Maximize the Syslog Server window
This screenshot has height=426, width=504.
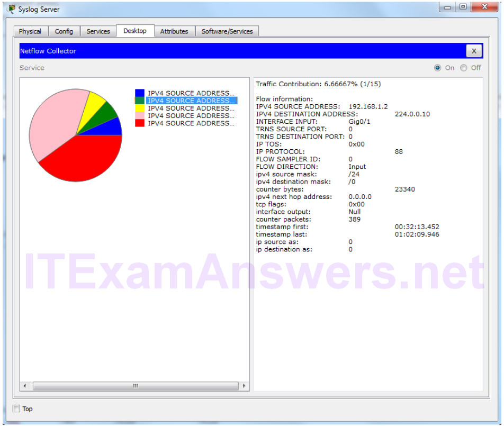click(x=463, y=7)
